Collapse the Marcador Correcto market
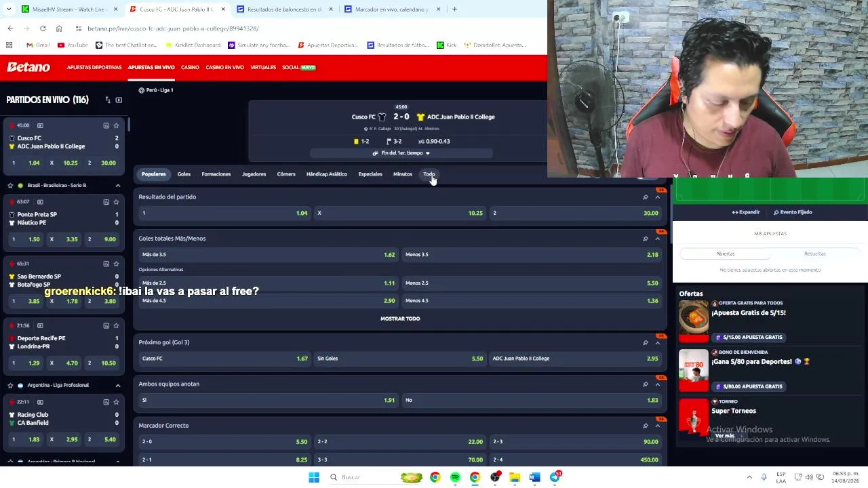 point(657,426)
